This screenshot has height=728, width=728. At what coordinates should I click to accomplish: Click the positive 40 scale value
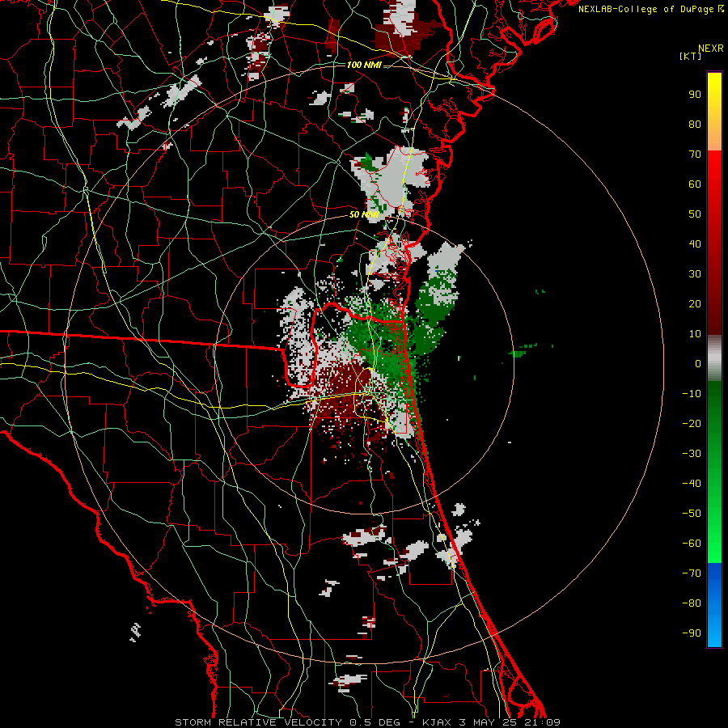pyautogui.click(x=695, y=243)
